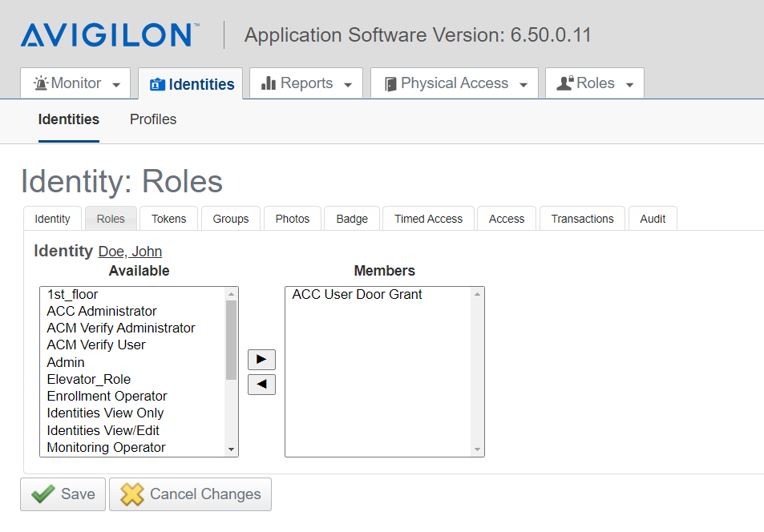Viewport: 764px width, 532px height.
Task: Open the Timed Access tab
Action: click(428, 219)
